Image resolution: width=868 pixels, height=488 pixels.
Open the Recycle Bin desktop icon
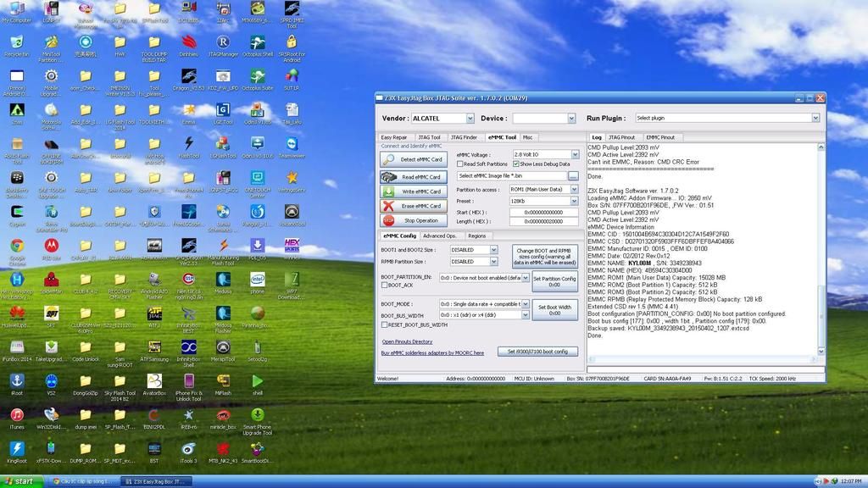(x=17, y=47)
